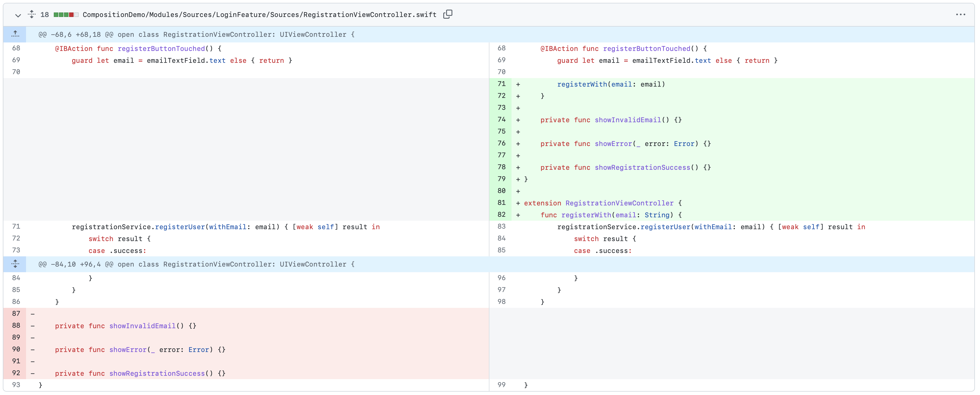Select added line number 82 on right
This screenshot has height=395, width=980.
pos(501,215)
